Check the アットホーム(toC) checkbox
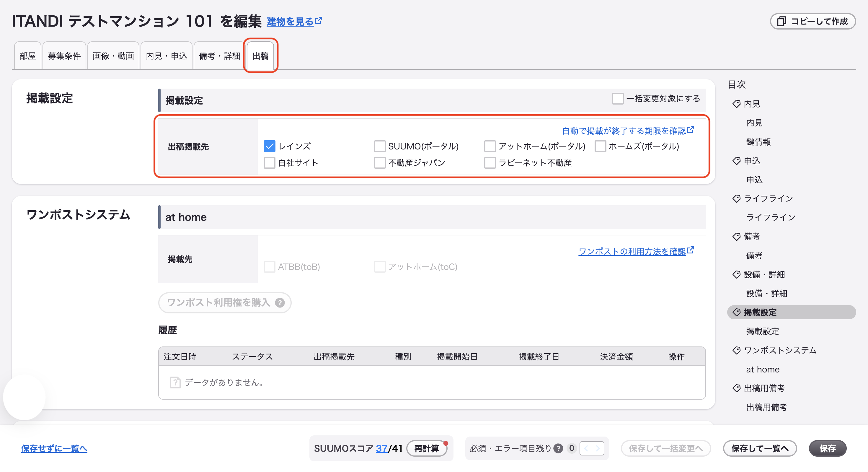This screenshot has width=868, height=472. click(380, 267)
